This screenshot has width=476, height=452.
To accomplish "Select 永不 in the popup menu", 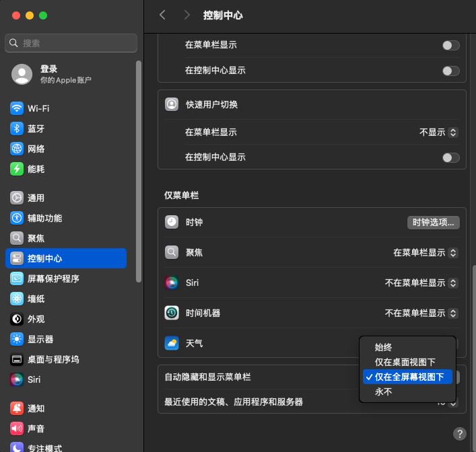I will click(383, 391).
